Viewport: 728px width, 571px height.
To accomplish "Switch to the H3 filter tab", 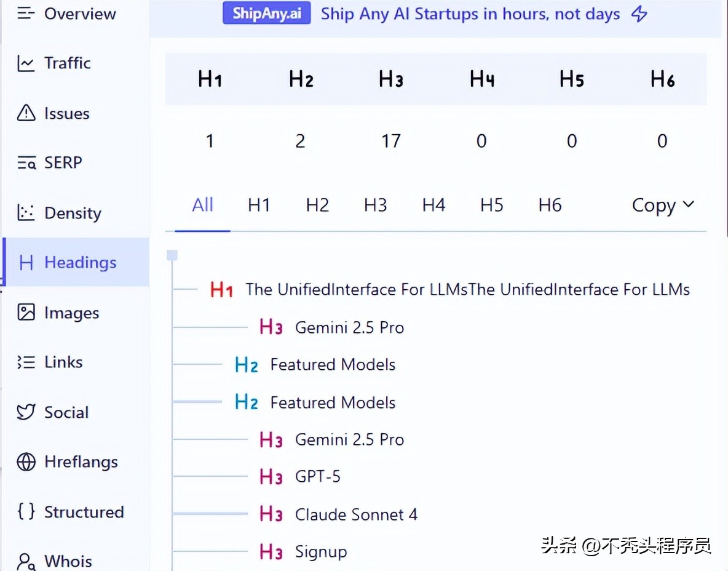I will [x=375, y=206].
